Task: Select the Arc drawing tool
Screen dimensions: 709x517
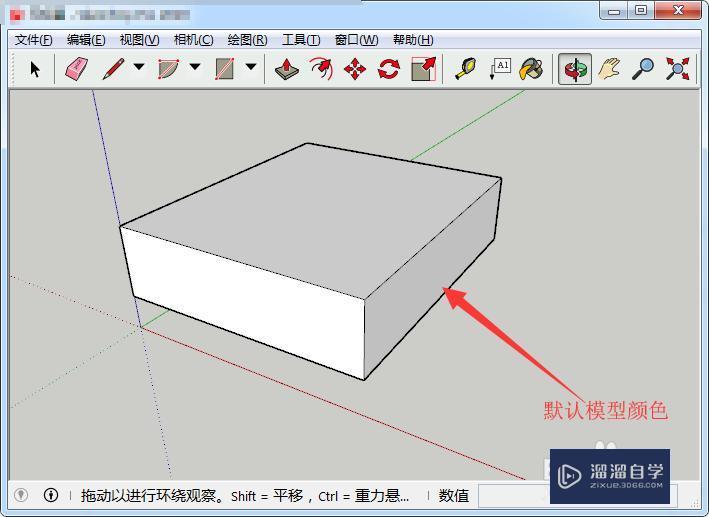Action: tap(168, 69)
